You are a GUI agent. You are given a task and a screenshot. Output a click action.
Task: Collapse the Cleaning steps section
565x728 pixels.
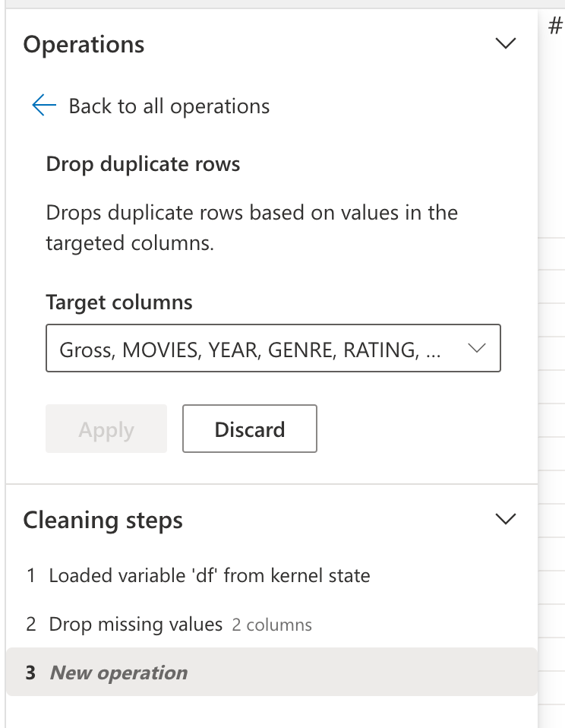click(505, 519)
